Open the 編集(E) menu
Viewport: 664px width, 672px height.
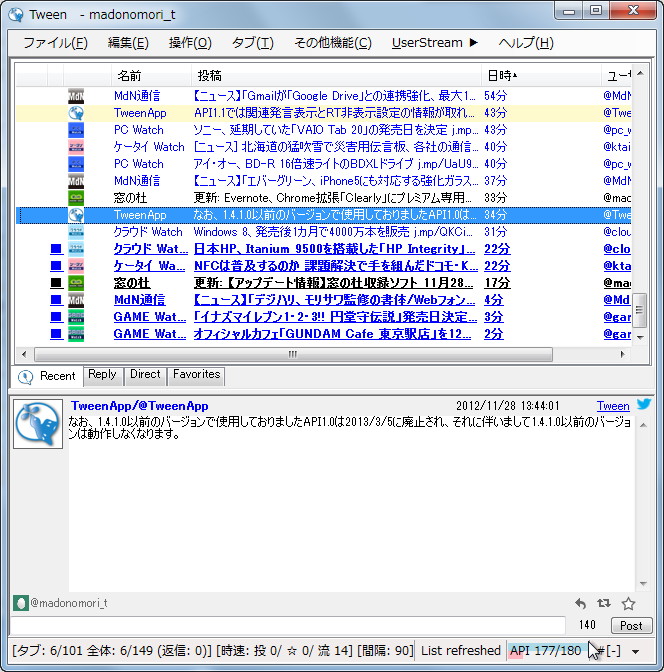128,43
